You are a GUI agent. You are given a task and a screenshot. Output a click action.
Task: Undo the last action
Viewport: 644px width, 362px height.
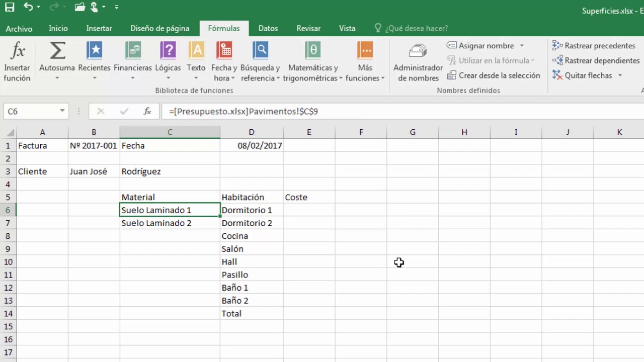pos(28,7)
